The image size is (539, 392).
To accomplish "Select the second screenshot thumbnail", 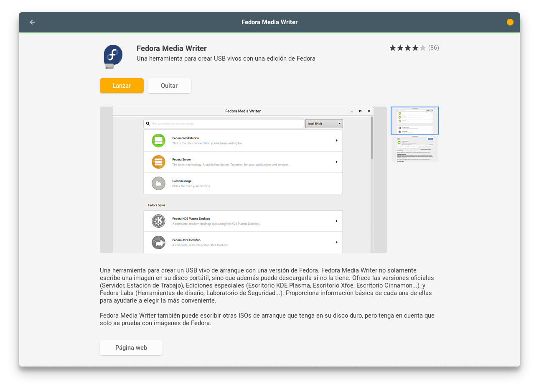I will tap(415, 149).
